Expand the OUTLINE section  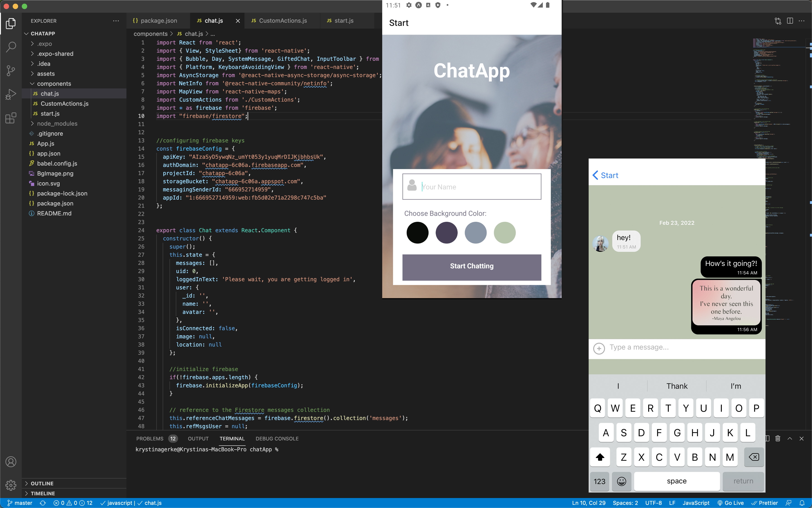pyautogui.click(x=74, y=484)
